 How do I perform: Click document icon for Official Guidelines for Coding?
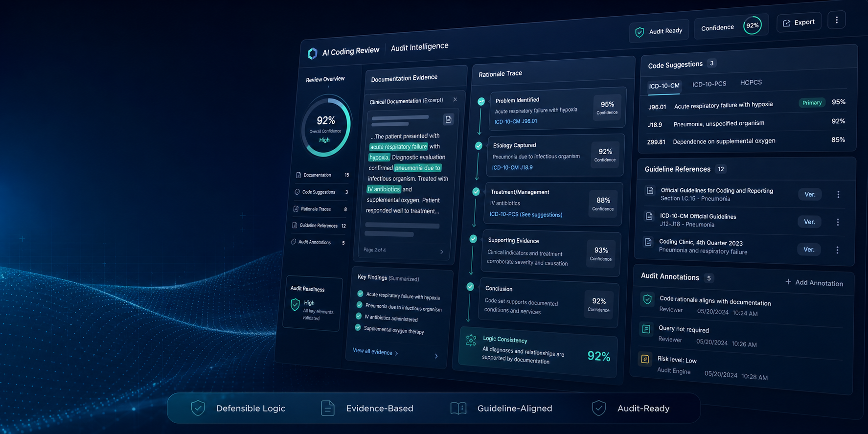650,191
